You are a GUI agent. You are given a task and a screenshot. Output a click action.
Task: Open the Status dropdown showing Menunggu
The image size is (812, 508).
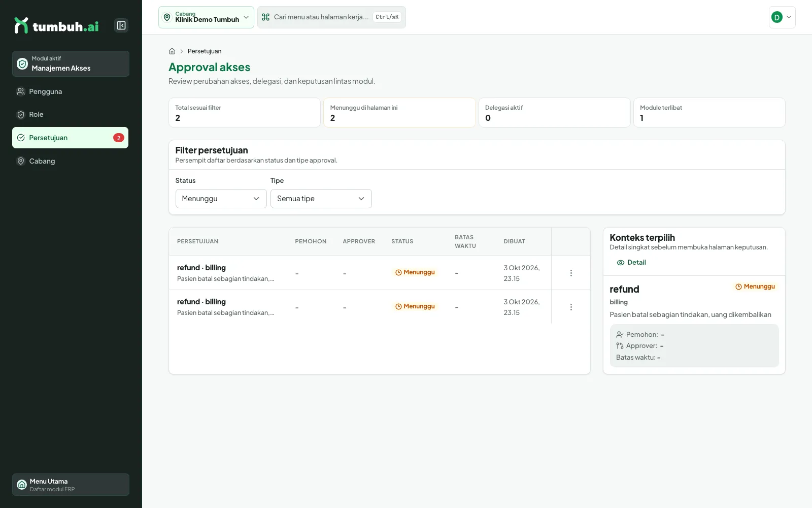221,199
